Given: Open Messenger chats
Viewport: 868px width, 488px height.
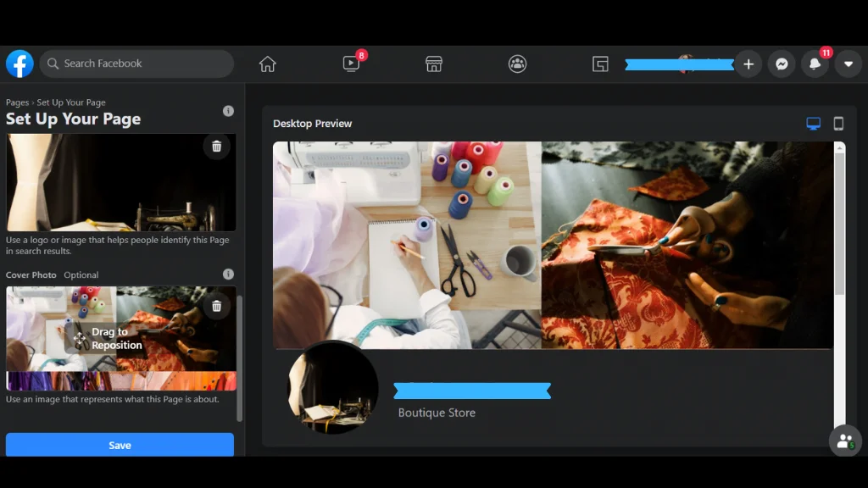Looking at the screenshot, I should pyautogui.click(x=782, y=64).
